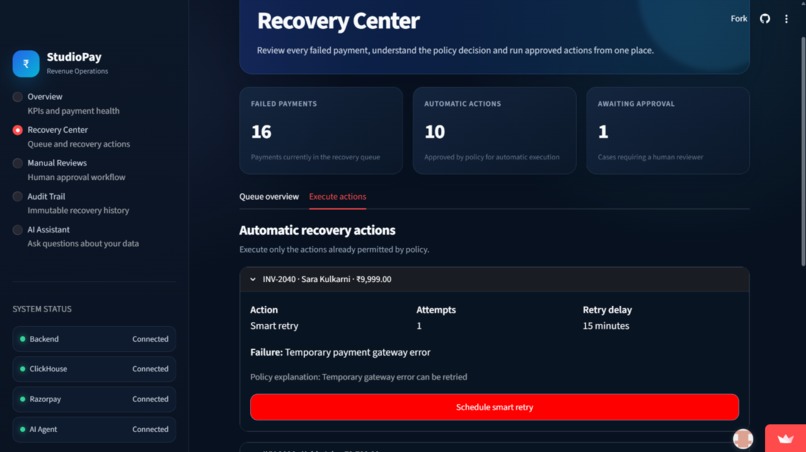Click the 'Policy explanation' line
This screenshot has width=806, height=452.
coord(359,377)
